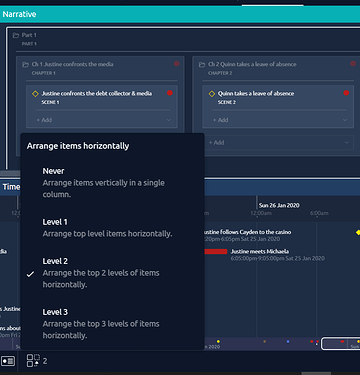Open the Narrative panel header
The width and height of the screenshot is (360, 375).
click(x=180, y=14)
